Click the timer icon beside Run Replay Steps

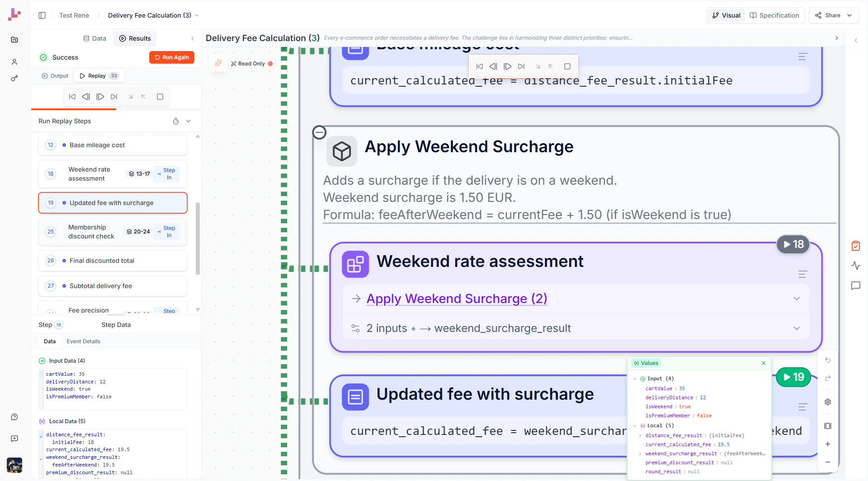[x=176, y=121]
